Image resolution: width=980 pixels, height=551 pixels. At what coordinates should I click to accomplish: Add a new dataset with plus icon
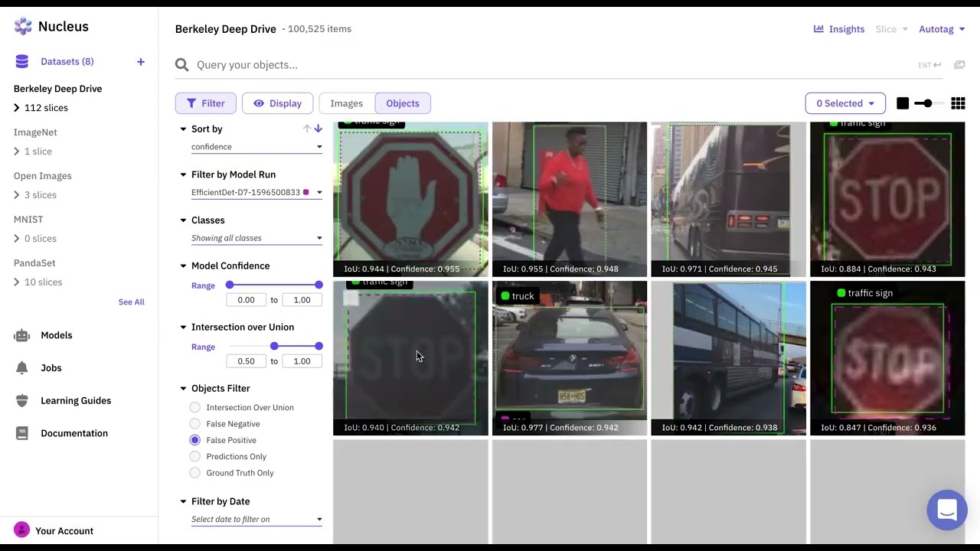click(141, 62)
